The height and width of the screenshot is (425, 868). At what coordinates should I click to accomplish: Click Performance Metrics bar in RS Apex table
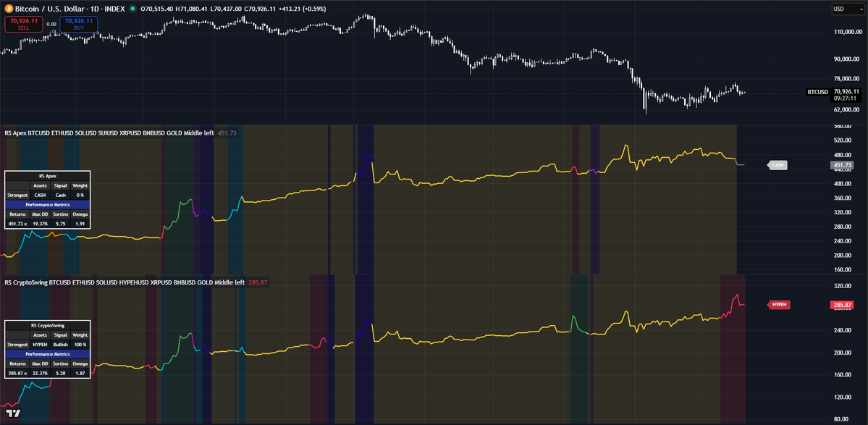47,205
